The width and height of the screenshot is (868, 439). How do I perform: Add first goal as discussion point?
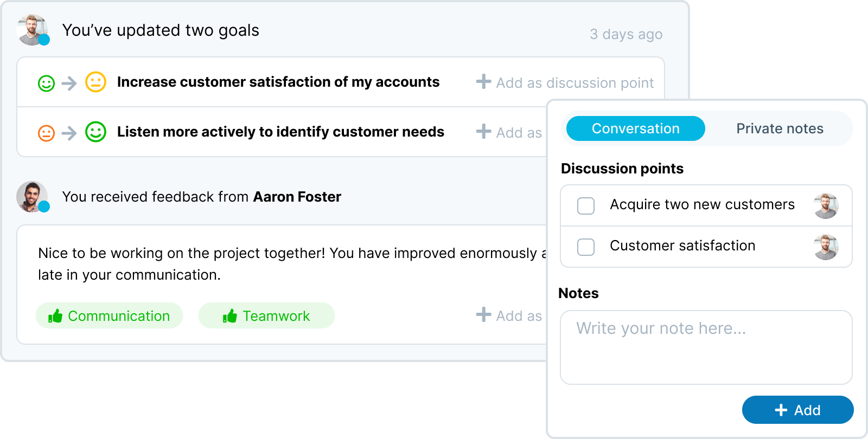pos(575,83)
